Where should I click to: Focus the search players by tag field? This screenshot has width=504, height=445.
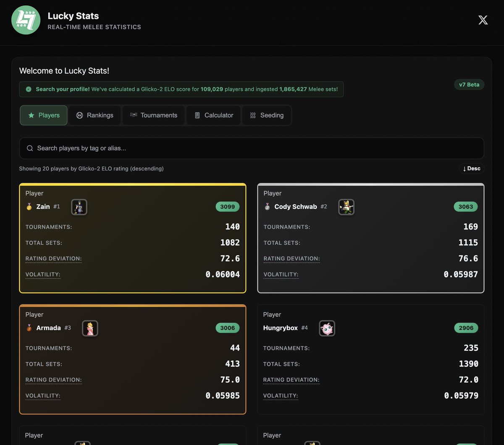point(252,148)
